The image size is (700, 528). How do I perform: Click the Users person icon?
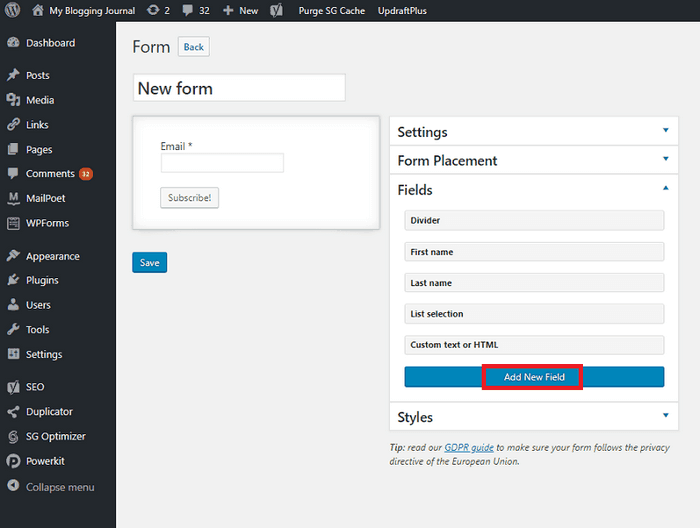[13, 305]
